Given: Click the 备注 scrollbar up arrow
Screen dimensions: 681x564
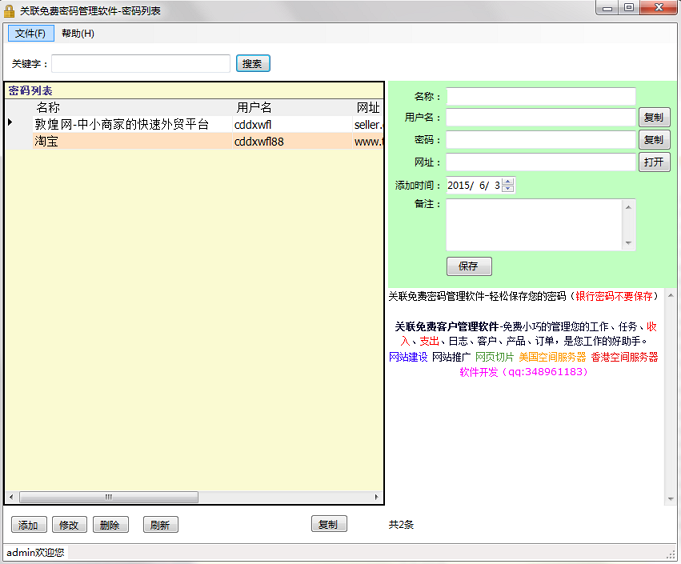Looking at the screenshot, I should pos(628,207).
